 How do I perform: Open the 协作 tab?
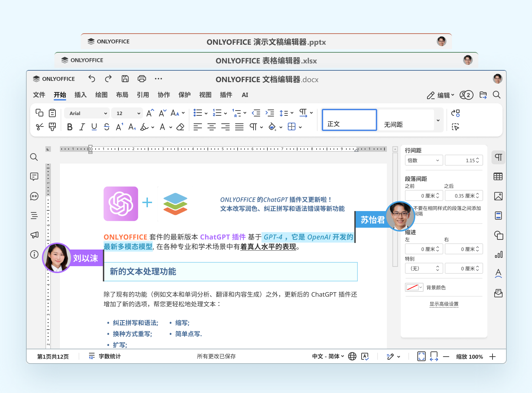click(x=163, y=95)
